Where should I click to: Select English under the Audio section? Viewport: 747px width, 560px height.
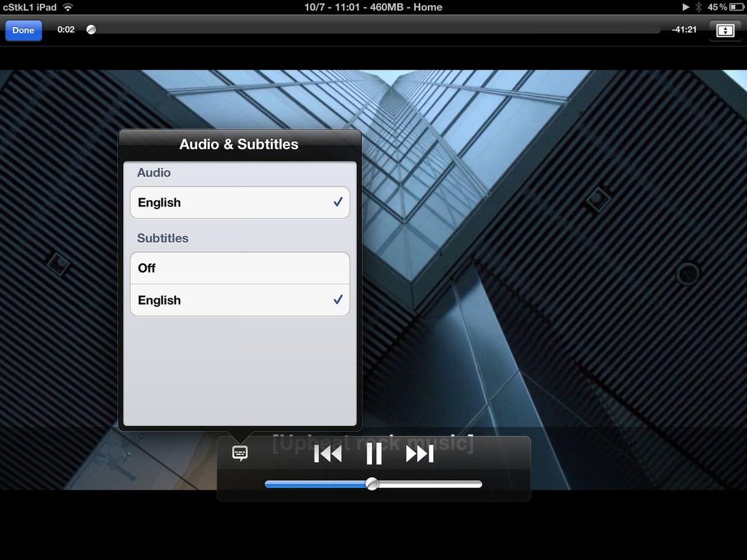click(239, 202)
